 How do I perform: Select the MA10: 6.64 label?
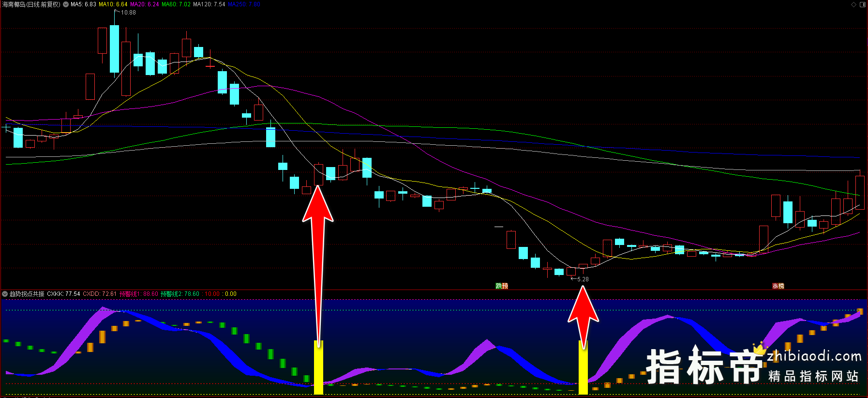click(113, 4)
